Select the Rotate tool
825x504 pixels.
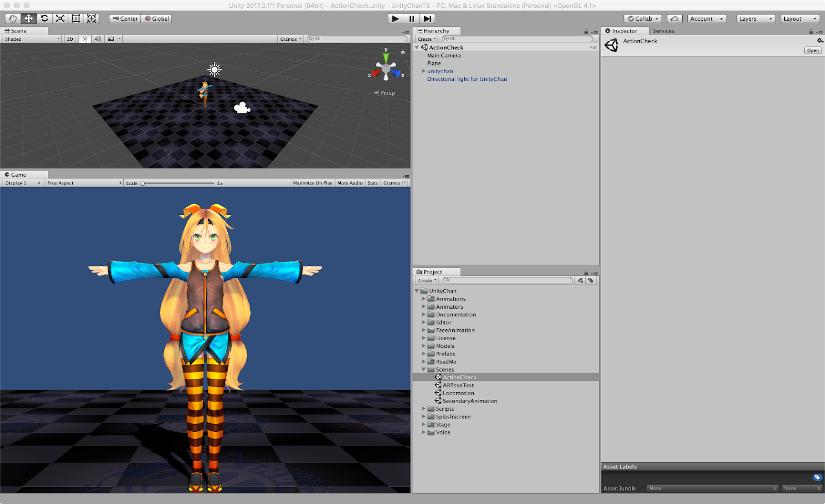point(44,18)
